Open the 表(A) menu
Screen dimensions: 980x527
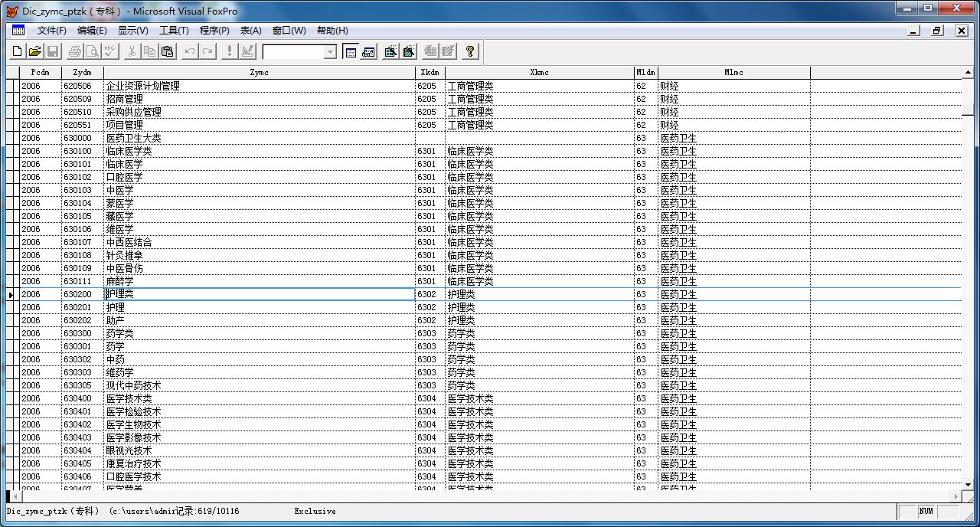click(x=250, y=31)
